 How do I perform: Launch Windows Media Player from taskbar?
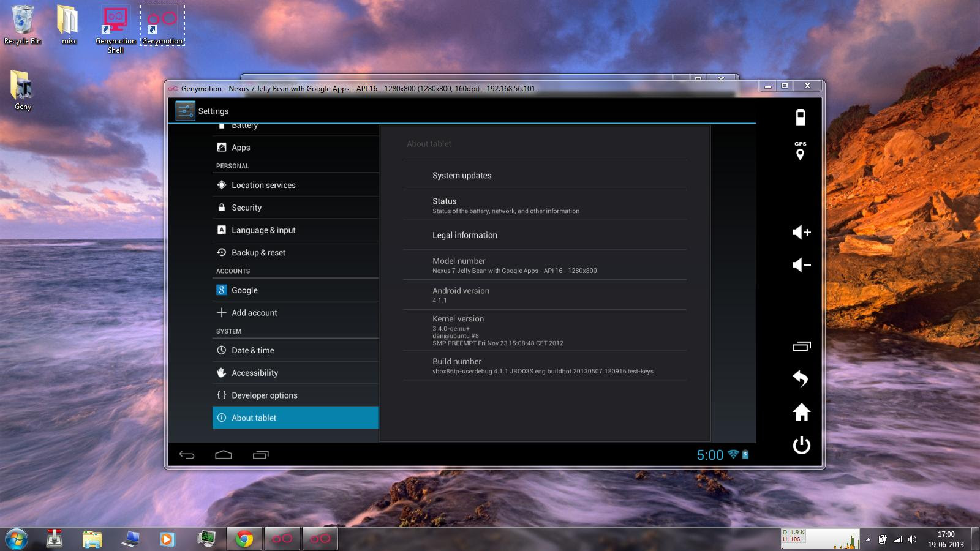coord(167,539)
